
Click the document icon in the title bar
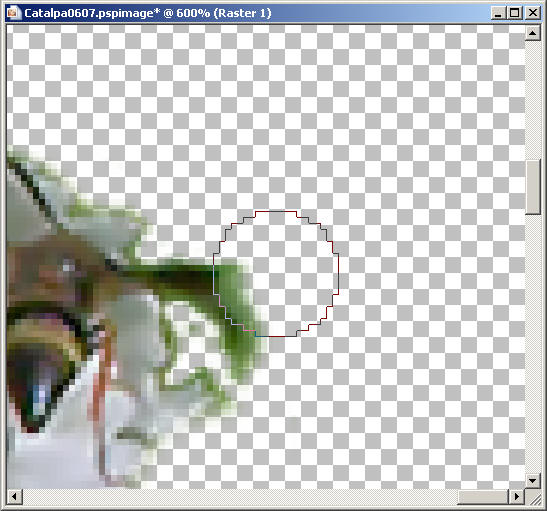[x=13, y=13]
